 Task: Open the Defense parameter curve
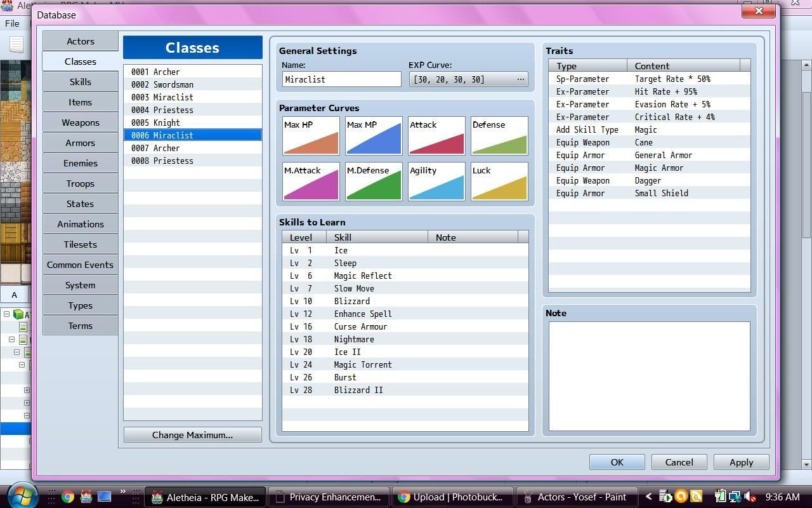point(499,136)
